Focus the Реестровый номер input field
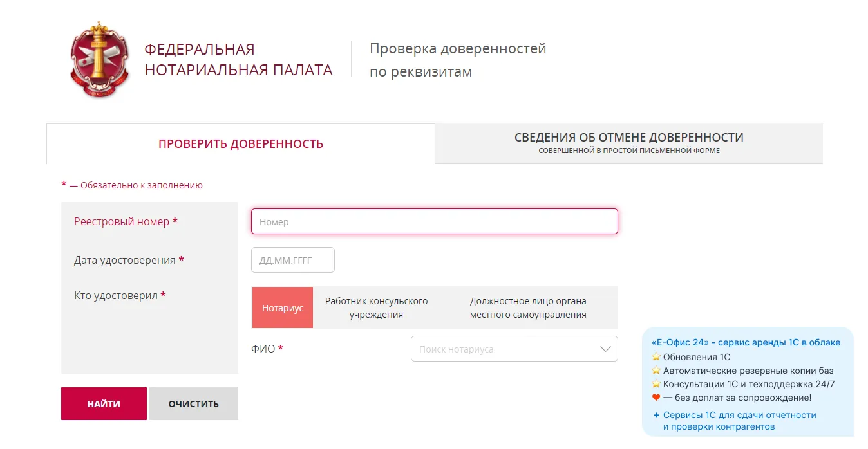 tap(434, 221)
